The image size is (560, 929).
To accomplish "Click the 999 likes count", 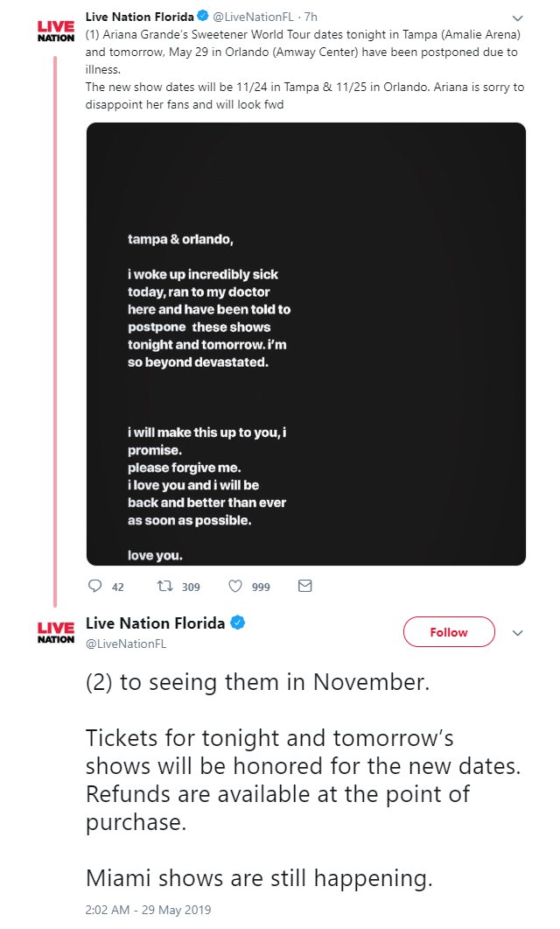I will (x=261, y=588).
